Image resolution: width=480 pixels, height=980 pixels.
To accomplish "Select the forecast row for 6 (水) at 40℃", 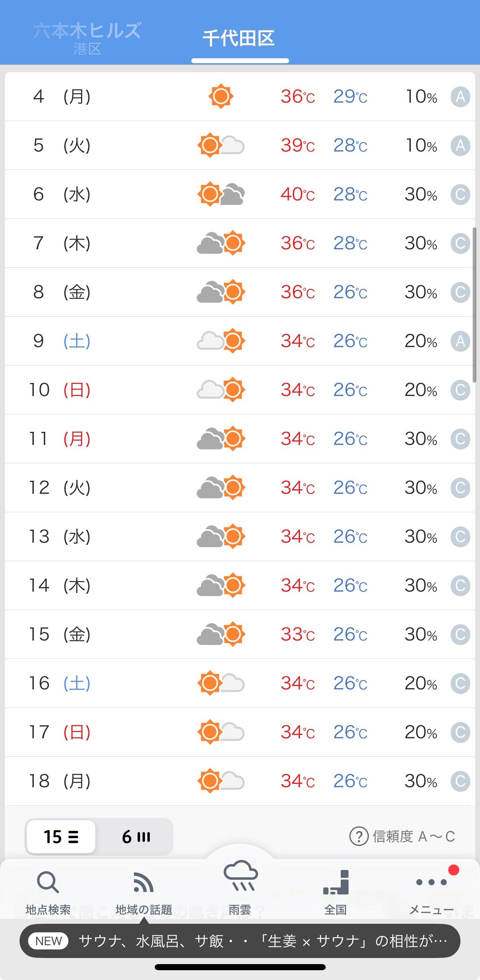I will [x=240, y=194].
